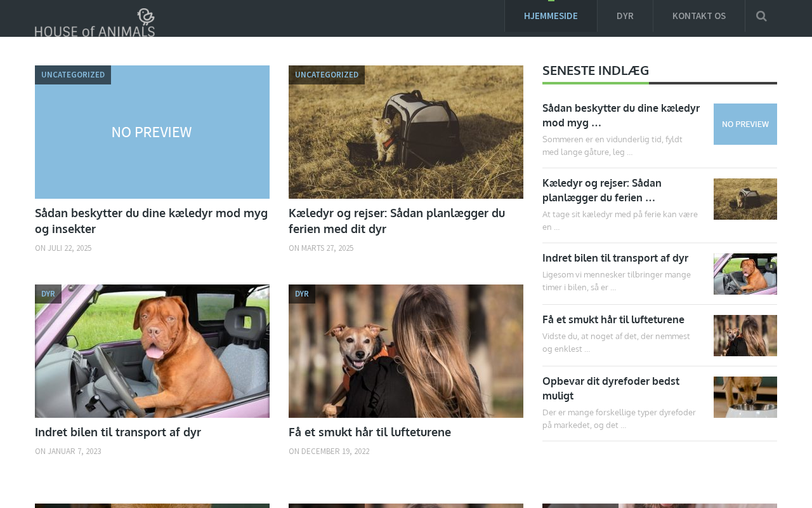Open article 'Sådan beskytter du dine kæledyr mod myg og insekter'
This screenshot has height=508, width=812.
[x=152, y=221]
